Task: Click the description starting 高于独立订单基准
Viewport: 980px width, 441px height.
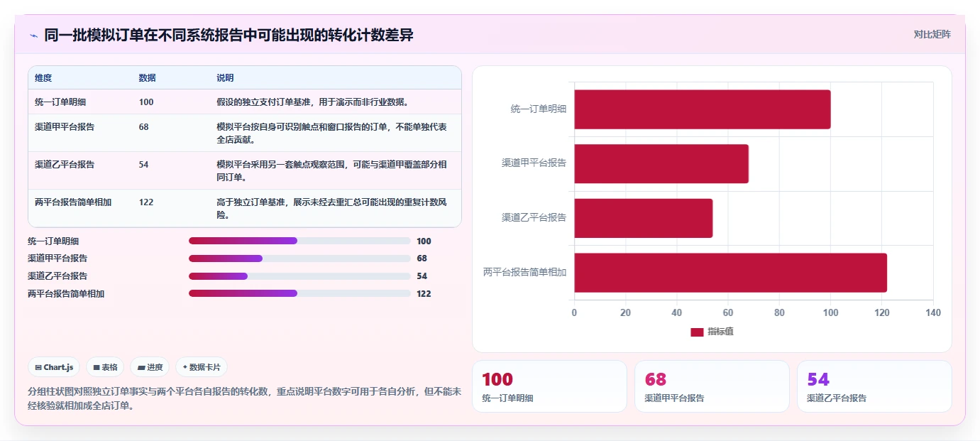Action: 331,209
